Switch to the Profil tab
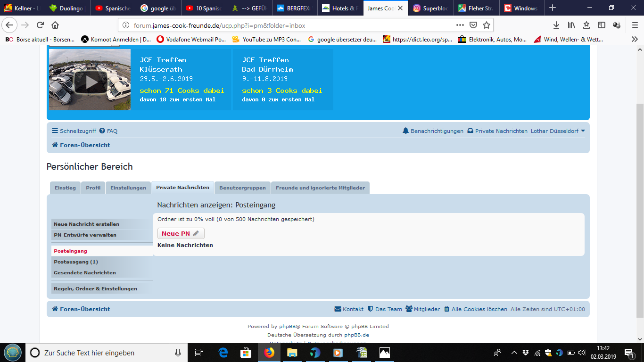This screenshot has width=644, height=362. click(93, 188)
